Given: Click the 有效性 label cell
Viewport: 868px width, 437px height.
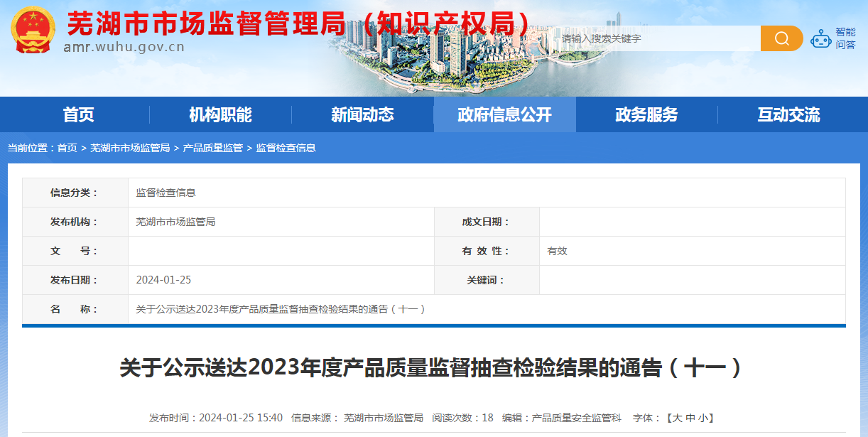Looking at the screenshot, I should click(x=487, y=251).
